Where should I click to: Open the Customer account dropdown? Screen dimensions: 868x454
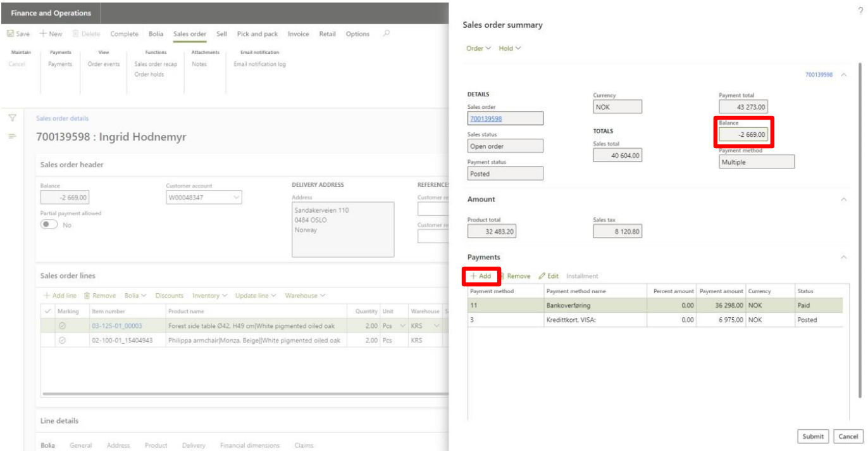pyautogui.click(x=237, y=198)
